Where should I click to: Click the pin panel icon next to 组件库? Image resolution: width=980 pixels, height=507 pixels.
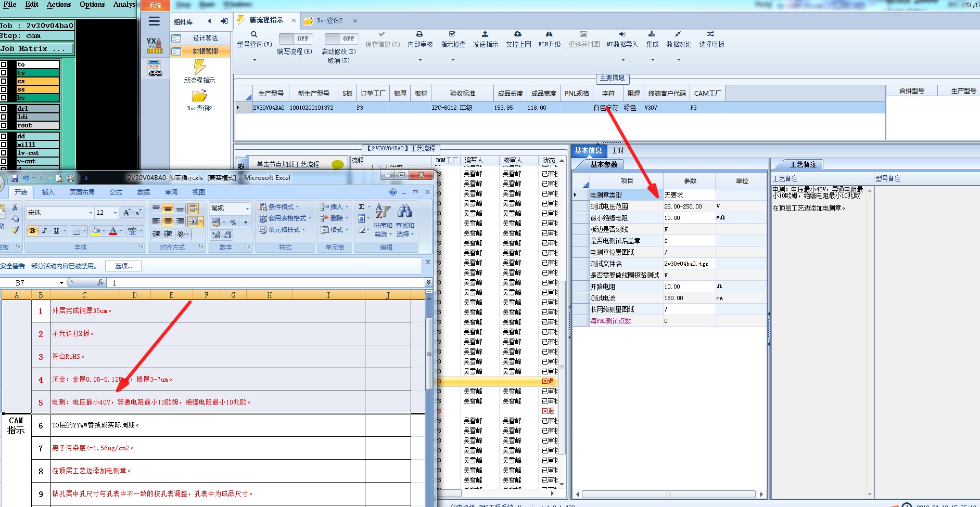click(x=224, y=21)
